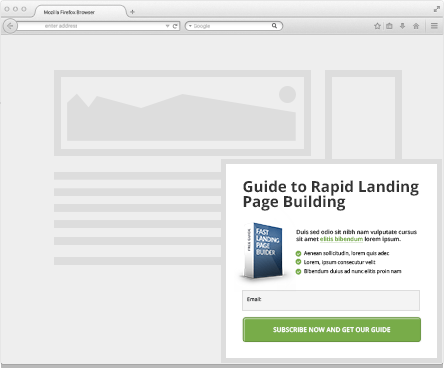Bookmark this page with star icon
This screenshot has height=368, width=444.
[x=377, y=26]
